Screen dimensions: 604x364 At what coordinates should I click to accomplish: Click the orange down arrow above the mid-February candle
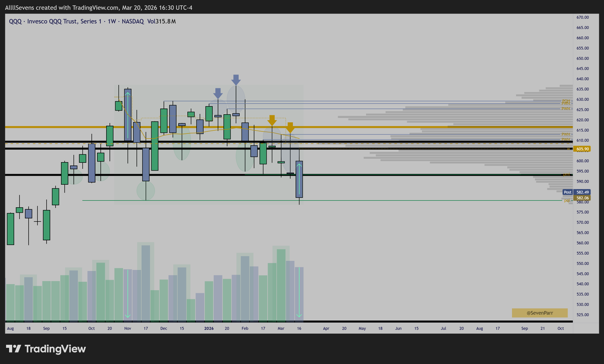(x=272, y=120)
